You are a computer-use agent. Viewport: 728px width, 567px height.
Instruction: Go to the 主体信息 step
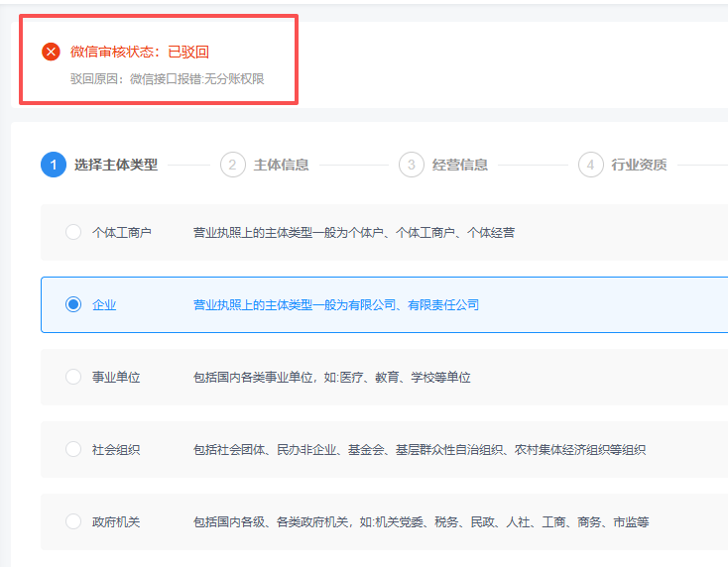click(281, 165)
